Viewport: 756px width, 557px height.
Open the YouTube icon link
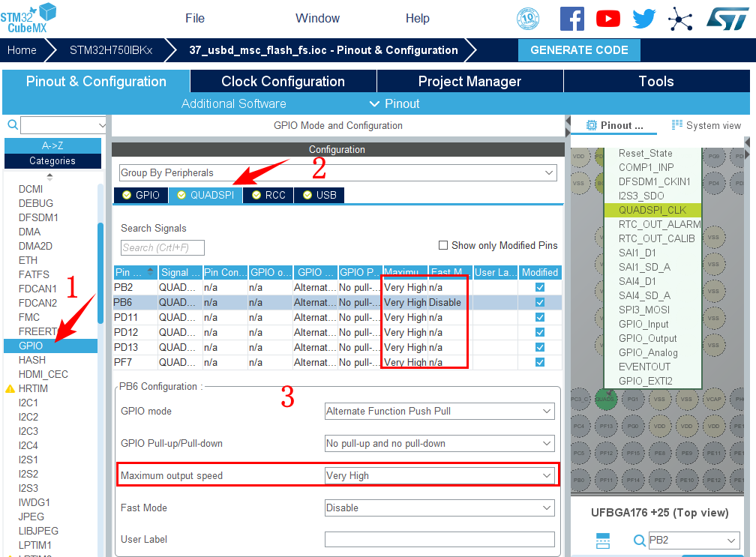(x=607, y=19)
